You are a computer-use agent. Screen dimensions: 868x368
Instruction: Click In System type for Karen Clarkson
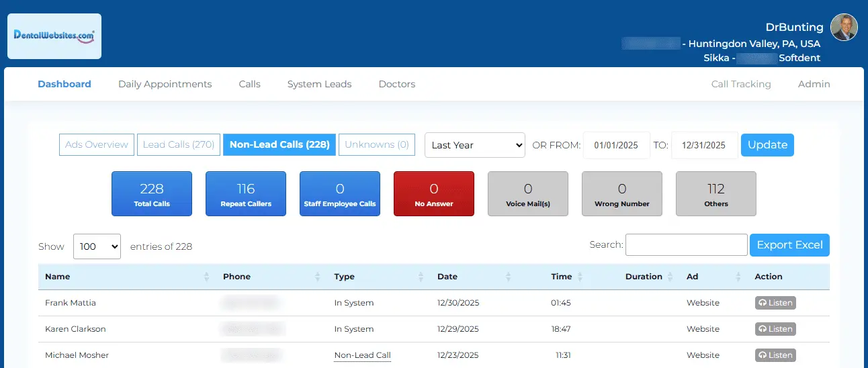click(x=354, y=329)
